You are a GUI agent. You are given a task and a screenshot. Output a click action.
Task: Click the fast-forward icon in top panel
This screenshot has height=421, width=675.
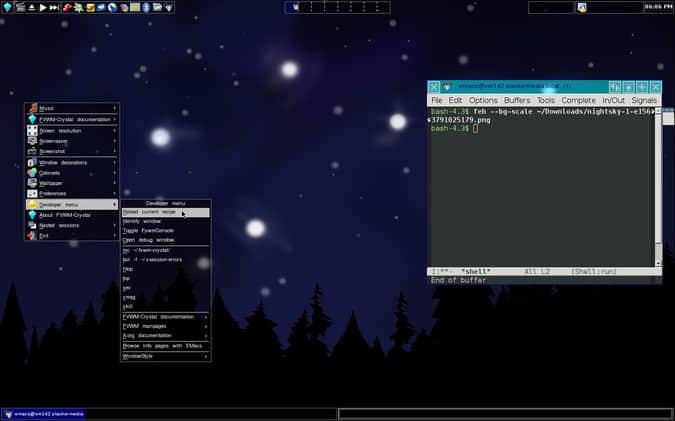tap(53, 7)
